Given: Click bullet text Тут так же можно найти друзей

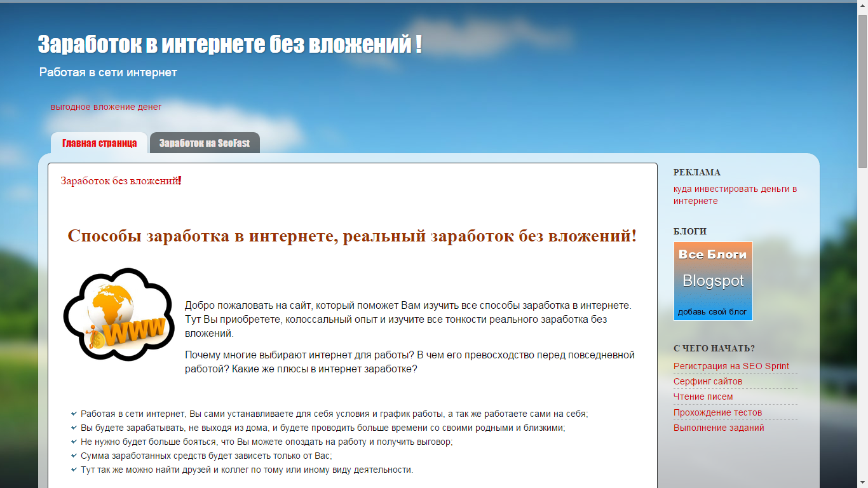Looking at the screenshot, I should coord(247,470).
